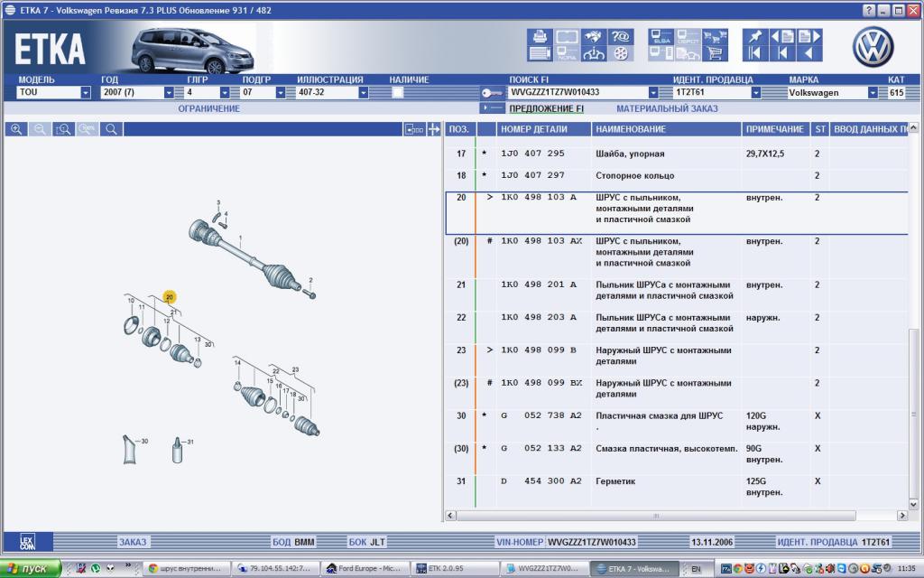
Task: Open the single shopping cart icon
Action: (715, 53)
